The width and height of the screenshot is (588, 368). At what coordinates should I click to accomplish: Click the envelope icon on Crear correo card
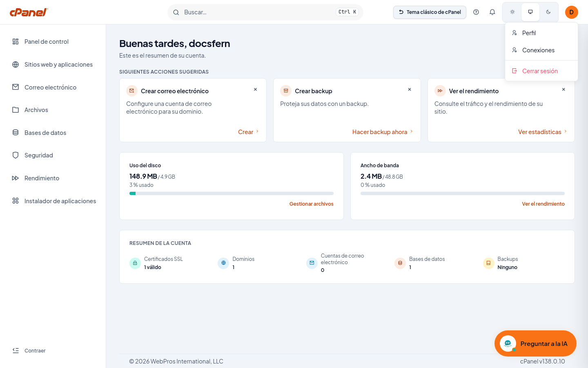(x=132, y=91)
